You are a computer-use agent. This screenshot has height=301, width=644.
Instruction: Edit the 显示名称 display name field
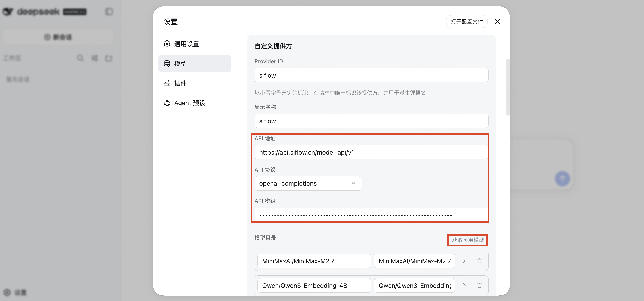click(x=371, y=121)
